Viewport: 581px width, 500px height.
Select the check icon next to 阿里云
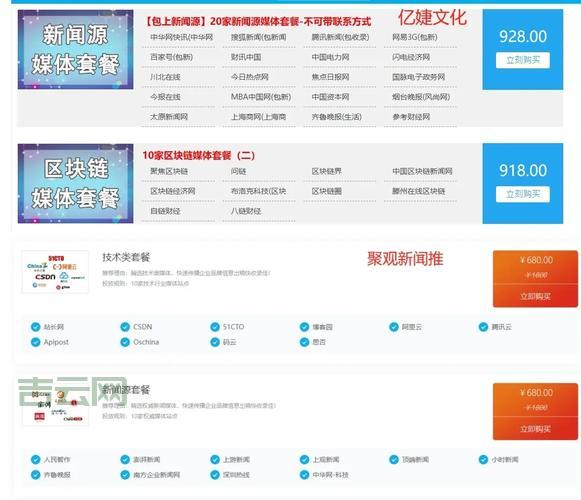click(394, 327)
